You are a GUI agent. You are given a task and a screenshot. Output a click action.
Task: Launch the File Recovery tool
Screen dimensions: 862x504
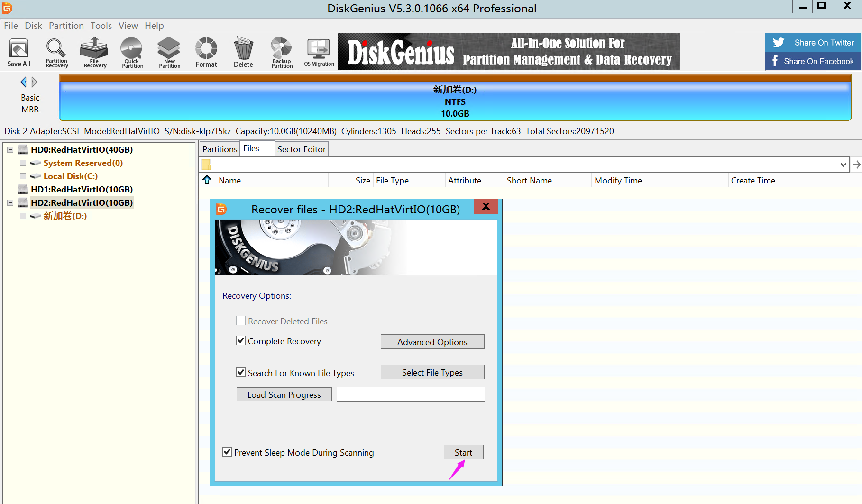(95, 53)
